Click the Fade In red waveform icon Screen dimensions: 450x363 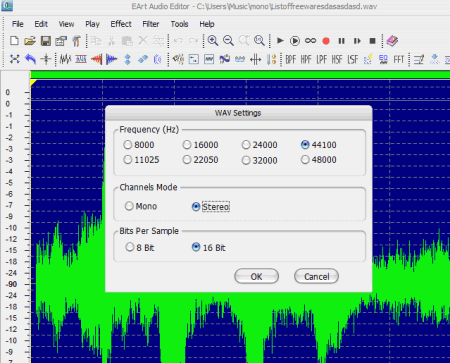[96, 59]
